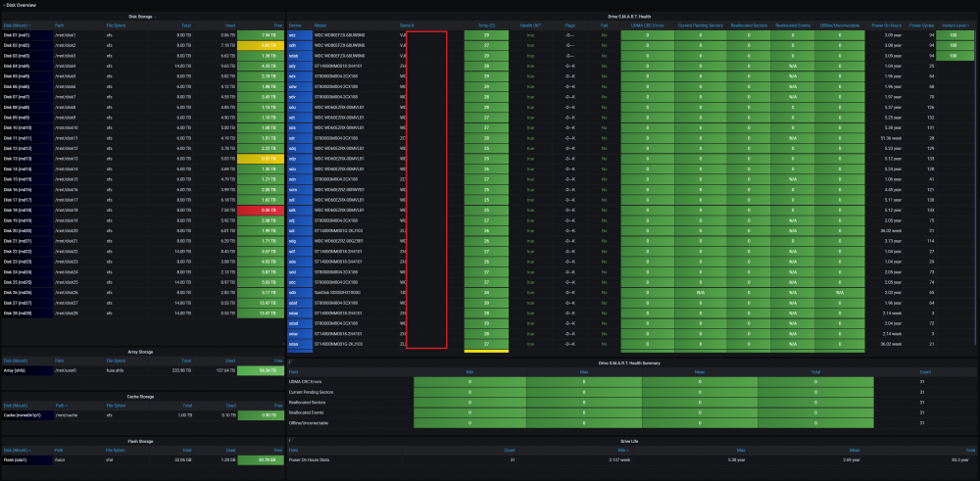Click the yellow Free cell for Disk 02

pyautogui.click(x=262, y=46)
